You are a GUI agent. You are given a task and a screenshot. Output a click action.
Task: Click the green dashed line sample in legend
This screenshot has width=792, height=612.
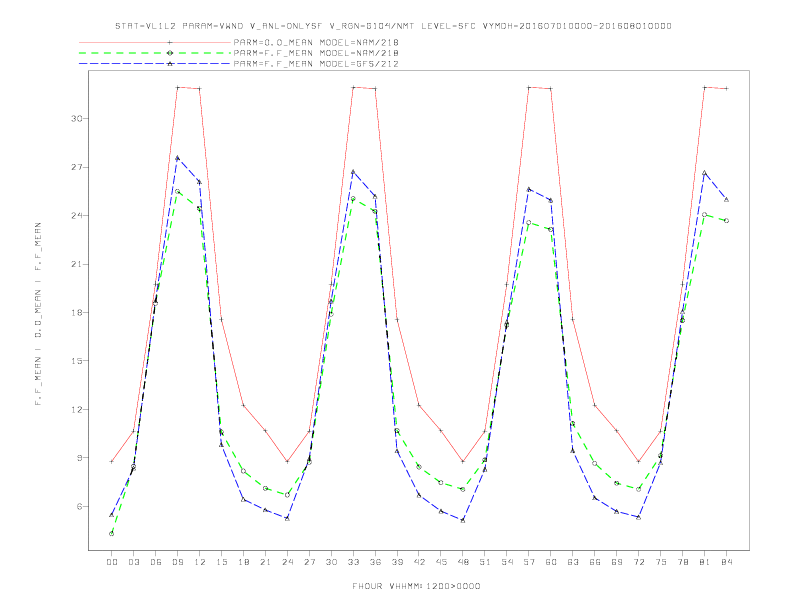155,53
